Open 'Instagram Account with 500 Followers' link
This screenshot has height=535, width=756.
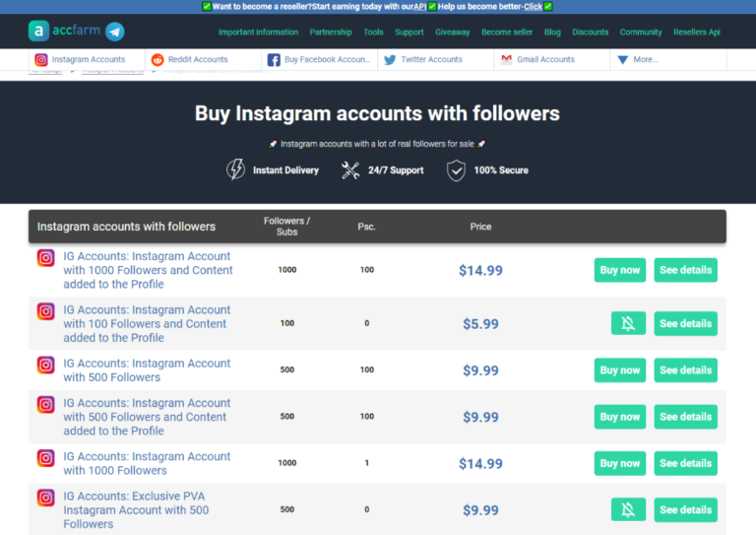tap(147, 370)
